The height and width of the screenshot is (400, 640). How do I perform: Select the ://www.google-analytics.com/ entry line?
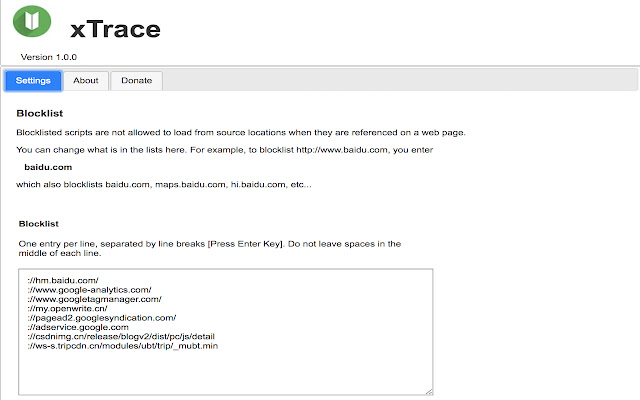tap(89, 290)
